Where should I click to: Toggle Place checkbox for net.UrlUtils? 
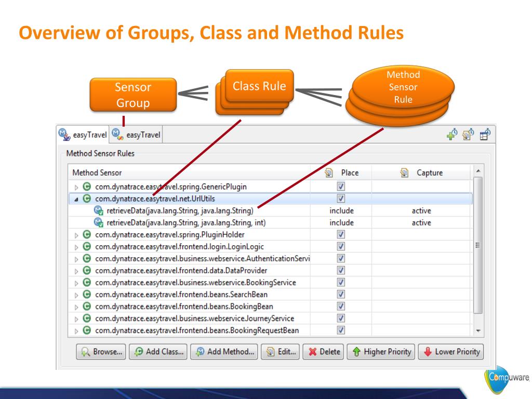coord(341,198)
